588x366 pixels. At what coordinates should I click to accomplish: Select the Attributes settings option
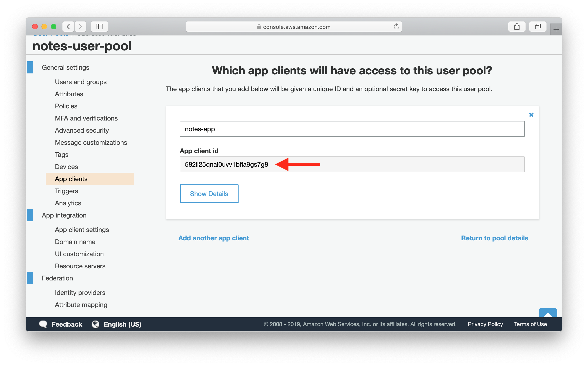point(68,94)
